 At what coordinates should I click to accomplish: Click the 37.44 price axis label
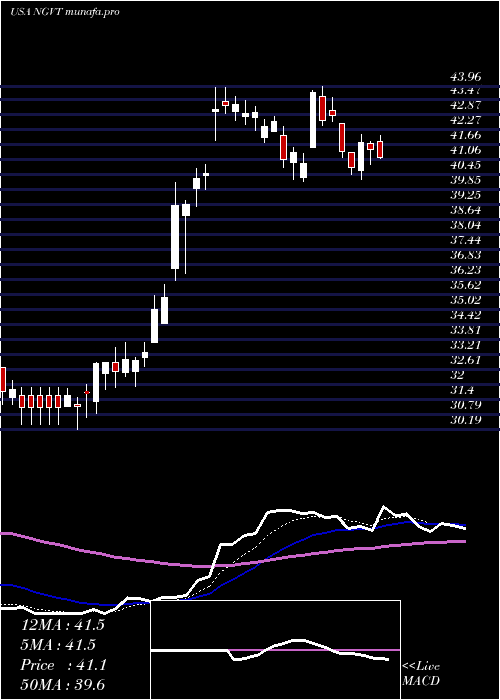coord(465,240)
